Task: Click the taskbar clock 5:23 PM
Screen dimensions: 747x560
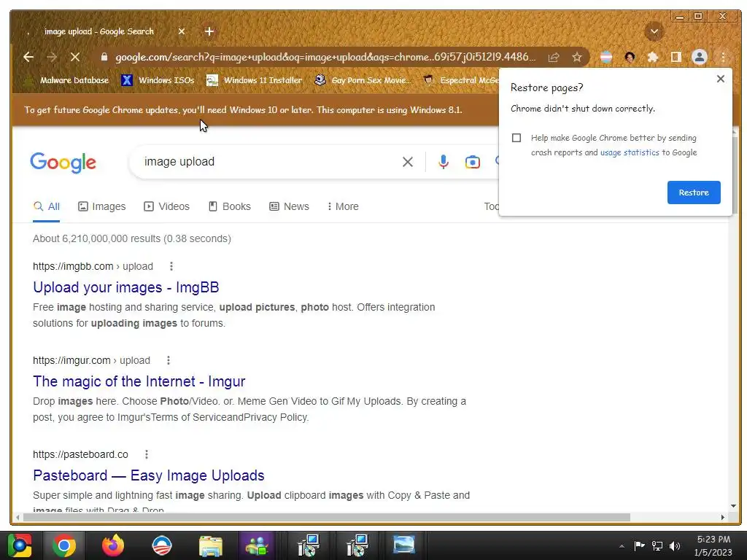Action: point(713,540)
